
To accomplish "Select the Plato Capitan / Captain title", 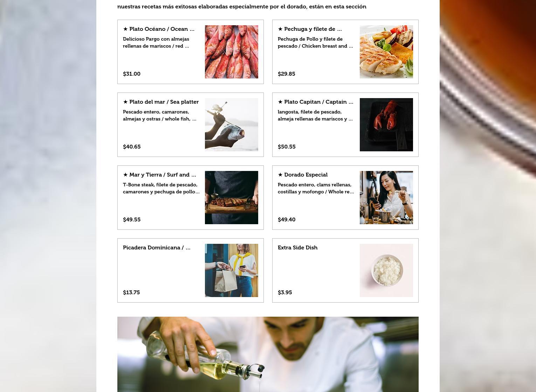I will click(316, 102).
